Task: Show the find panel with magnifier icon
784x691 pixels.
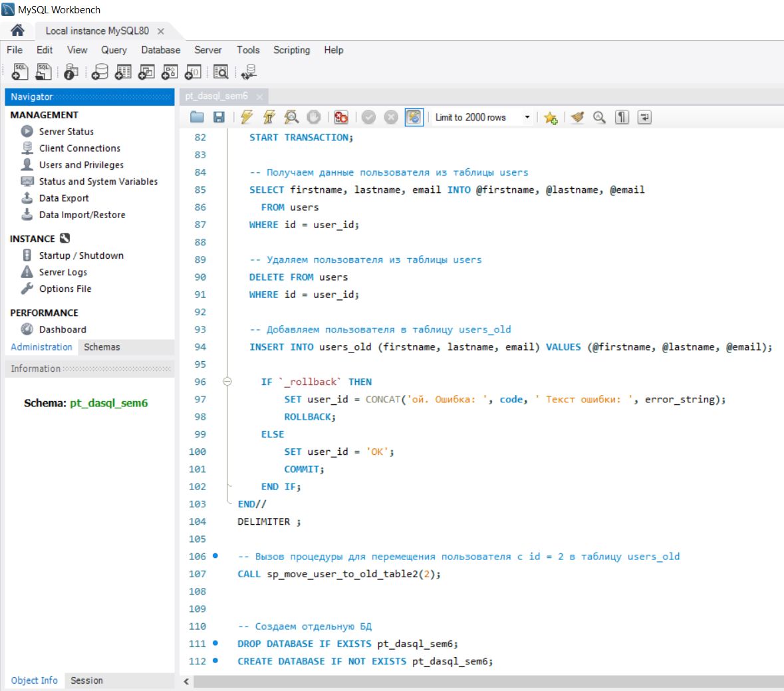Action: pos(599,118)
